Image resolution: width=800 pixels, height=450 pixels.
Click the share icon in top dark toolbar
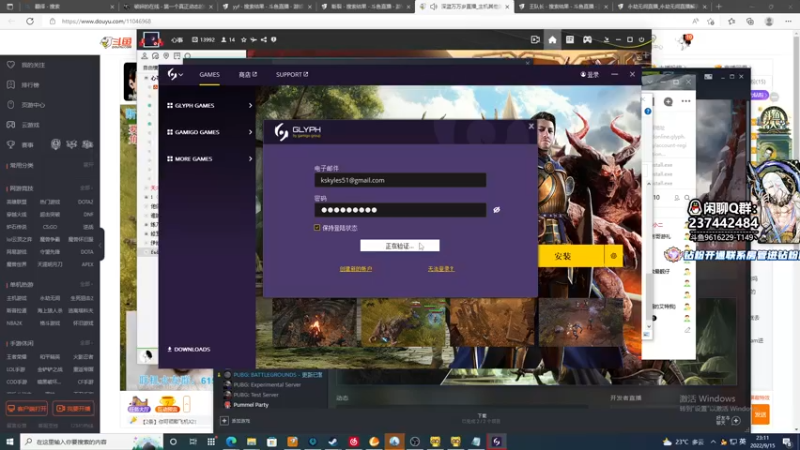(264, 40)
